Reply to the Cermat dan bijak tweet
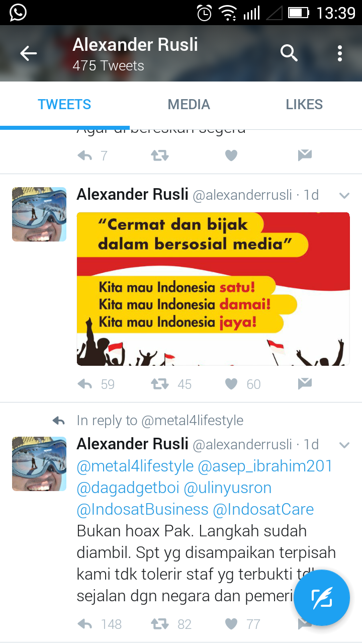 85,384
